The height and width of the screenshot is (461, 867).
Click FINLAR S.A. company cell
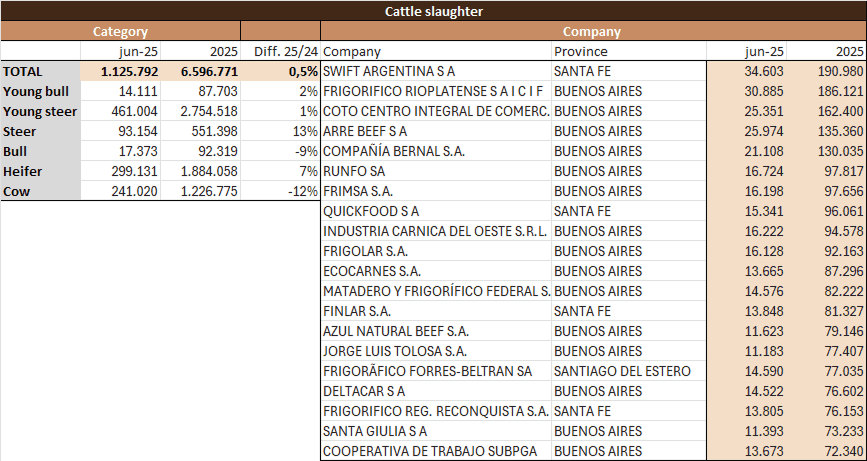point(436,311)
